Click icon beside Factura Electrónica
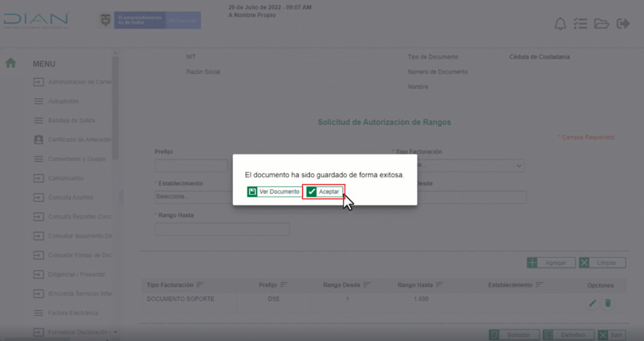Screen dimensions: 644x341 pyautogui.click(x=38, y=313)
